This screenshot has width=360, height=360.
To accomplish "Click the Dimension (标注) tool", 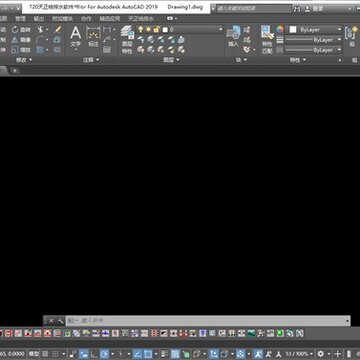I will 93,37.
